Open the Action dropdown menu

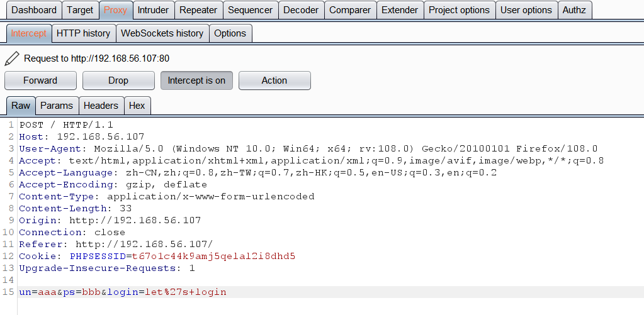pos(274,80)
